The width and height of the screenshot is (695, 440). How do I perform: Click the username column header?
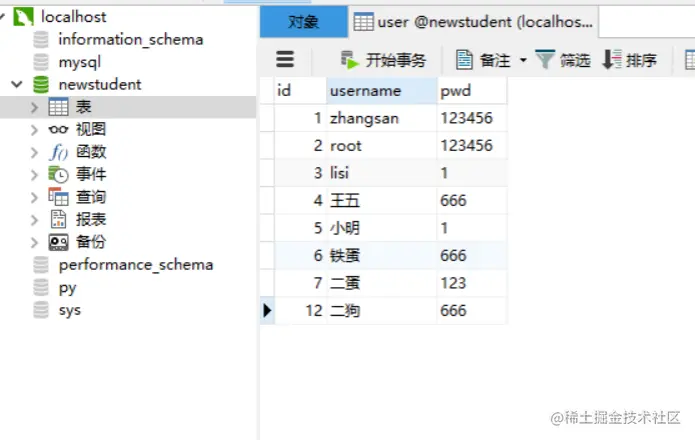[382, 91]
